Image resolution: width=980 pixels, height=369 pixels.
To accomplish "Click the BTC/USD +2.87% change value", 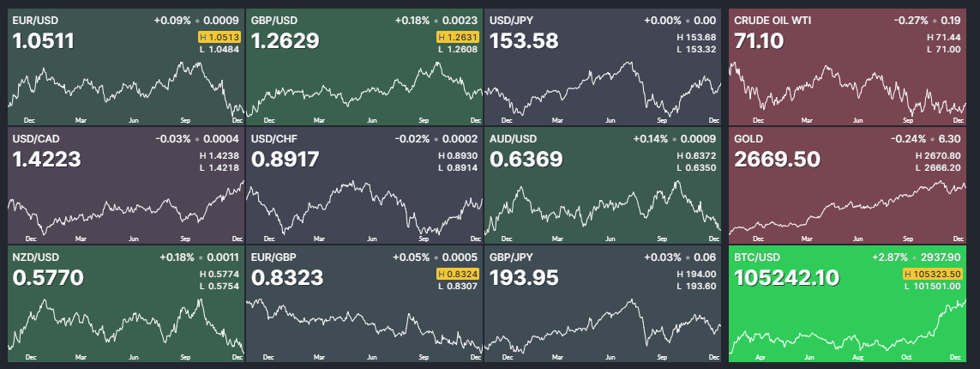I will click(x=890, y=257).
